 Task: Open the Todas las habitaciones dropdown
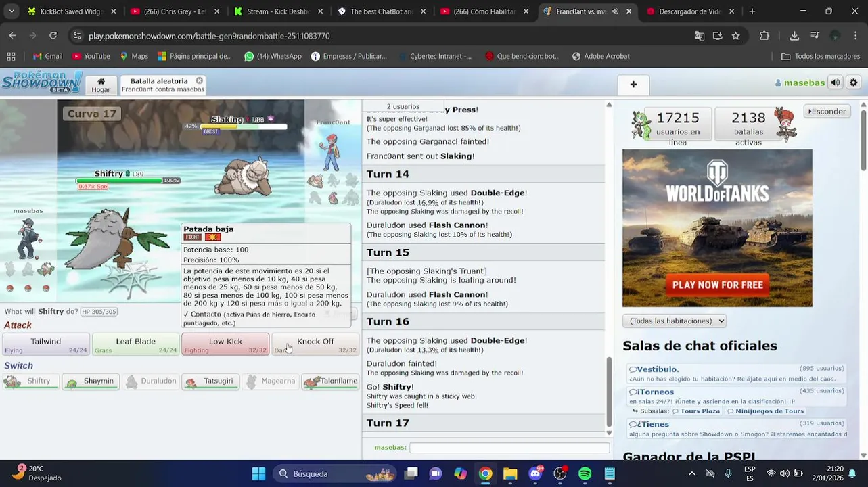point(674,321)
